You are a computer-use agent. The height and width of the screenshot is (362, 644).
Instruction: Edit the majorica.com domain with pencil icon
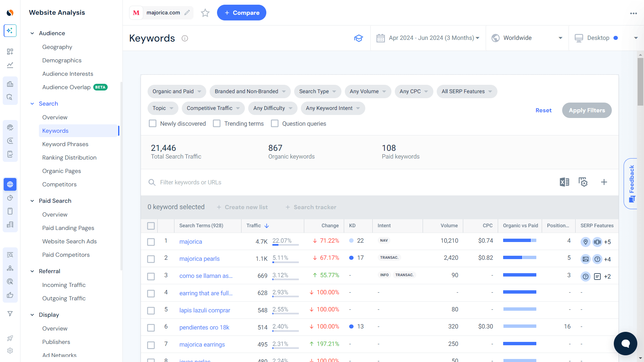[187, 13]
